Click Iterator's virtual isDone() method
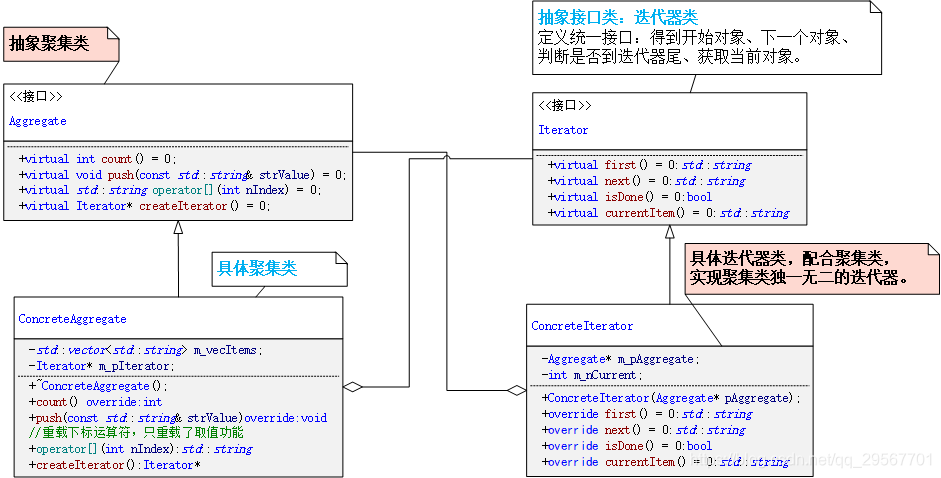941x478 pixels. pyautogui.click(x=630, y=196)
